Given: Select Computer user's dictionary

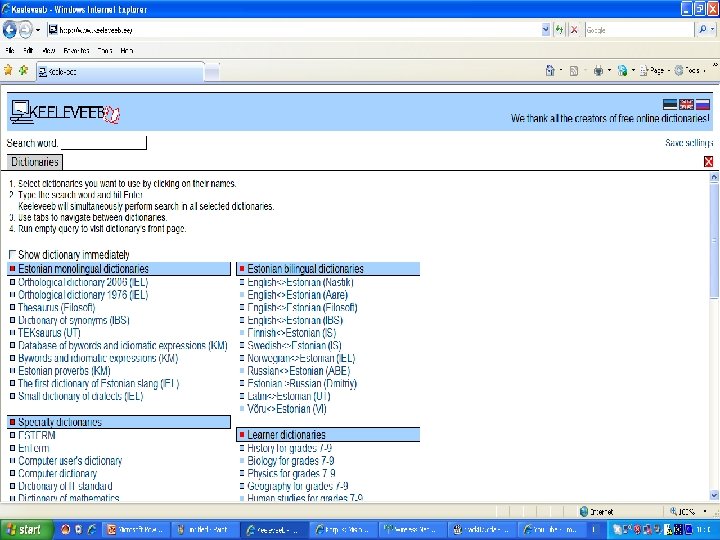Looking at the screenshot, I should [x=70, y=461].
